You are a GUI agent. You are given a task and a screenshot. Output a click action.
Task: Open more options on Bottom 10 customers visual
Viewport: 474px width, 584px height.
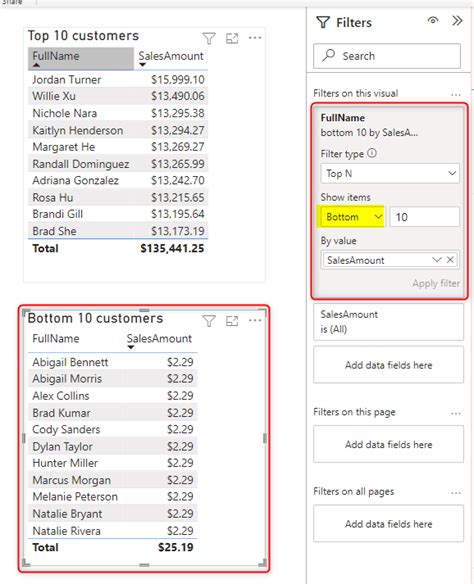coord(255,320)
